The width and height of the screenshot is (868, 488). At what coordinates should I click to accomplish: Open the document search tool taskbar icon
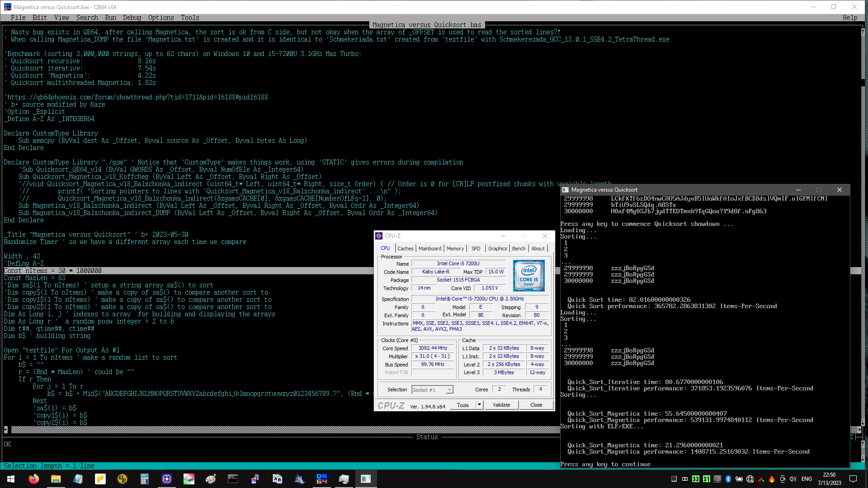click(255, 479)
